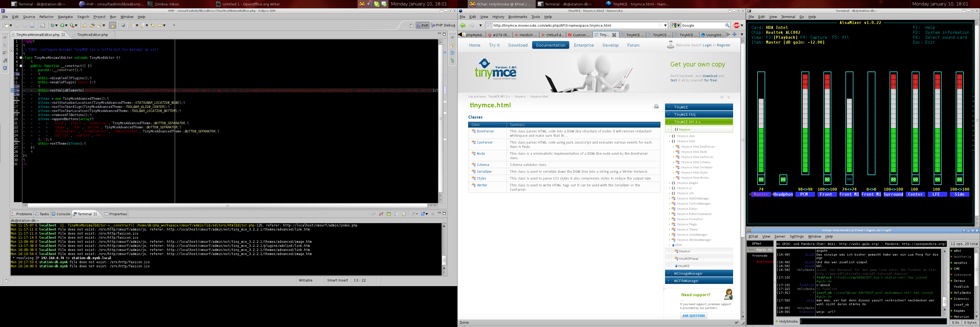Click the Print icon in Eclipse toolbar
980x327 pixels.
32,26
